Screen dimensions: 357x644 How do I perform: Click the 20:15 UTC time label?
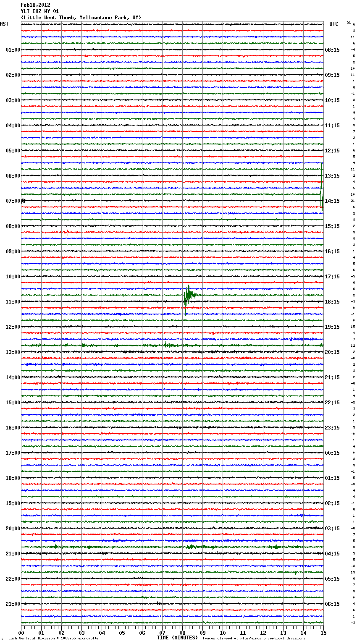(332, 352)
